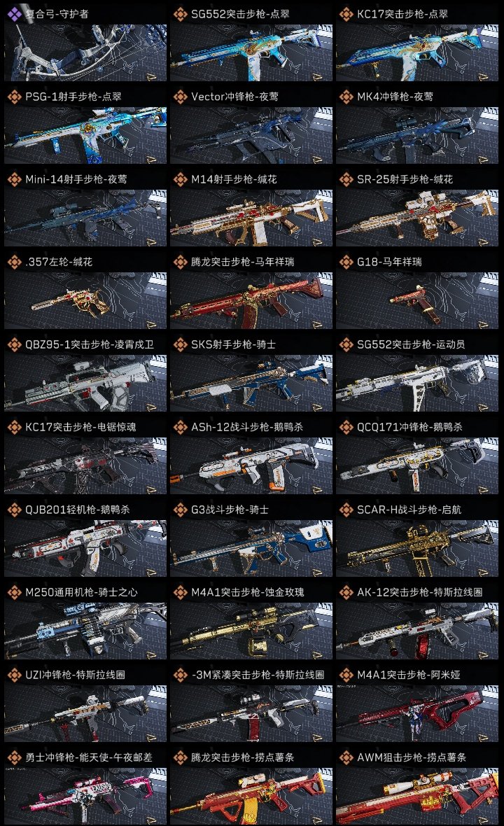Click the rarity icon beside G18-马年祥瑞
The image size is (504, 826).
(x=346, y=262)
